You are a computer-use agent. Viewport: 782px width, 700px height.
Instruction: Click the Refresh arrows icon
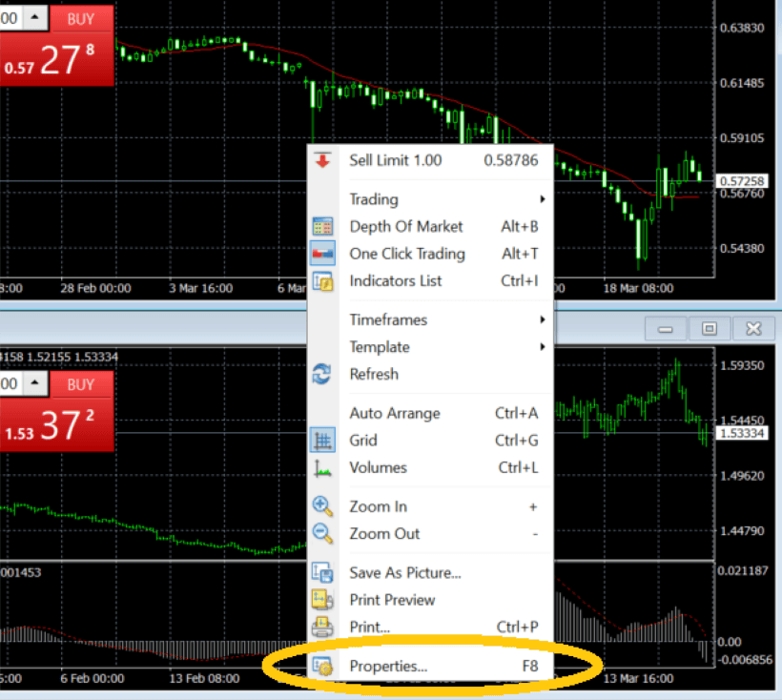click(321, 374)
